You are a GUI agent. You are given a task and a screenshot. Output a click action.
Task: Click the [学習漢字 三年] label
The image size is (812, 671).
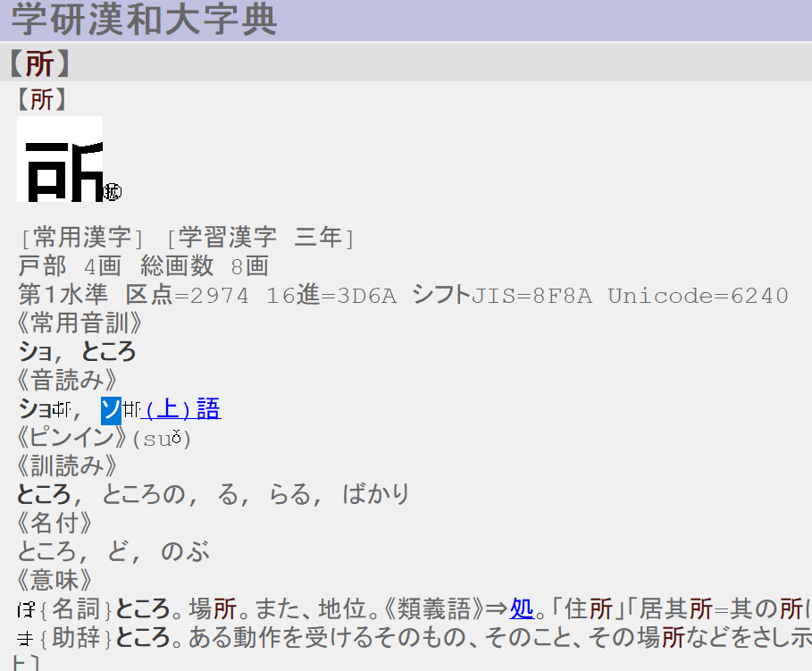[x=261, y=238]
